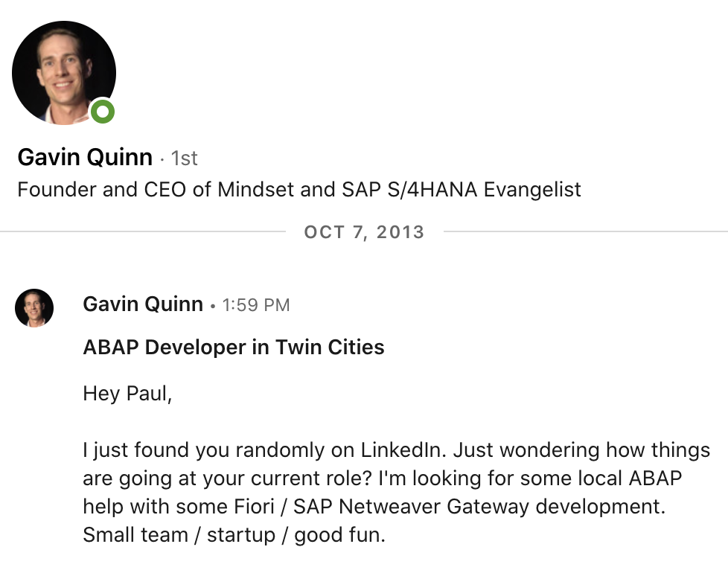Click the Small team / startup line
The height and width of the screenshot is (576, 728).
[x=234, y=534]
